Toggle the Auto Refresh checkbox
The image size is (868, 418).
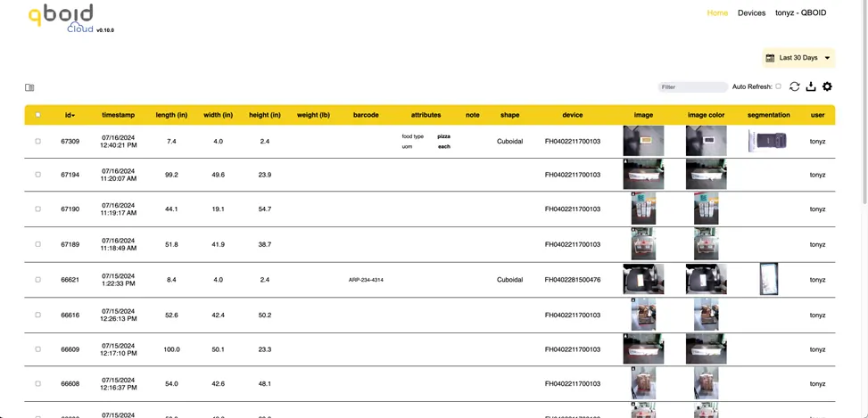[778, 86]
